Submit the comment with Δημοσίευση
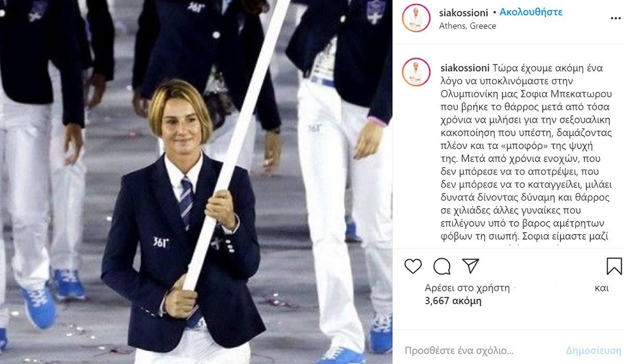Image resolution: width=624 pixels, height=364 pixels. pos(593,350)
